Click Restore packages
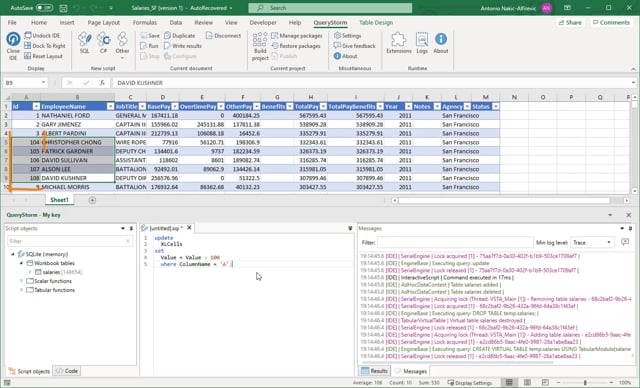 pos(296,46)
